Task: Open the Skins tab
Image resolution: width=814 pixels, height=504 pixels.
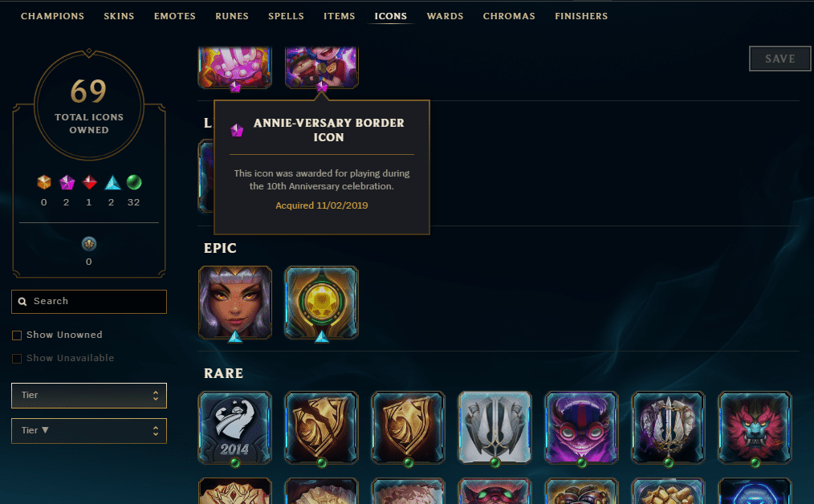Action: pyautogui.click(x=119, y=16)
